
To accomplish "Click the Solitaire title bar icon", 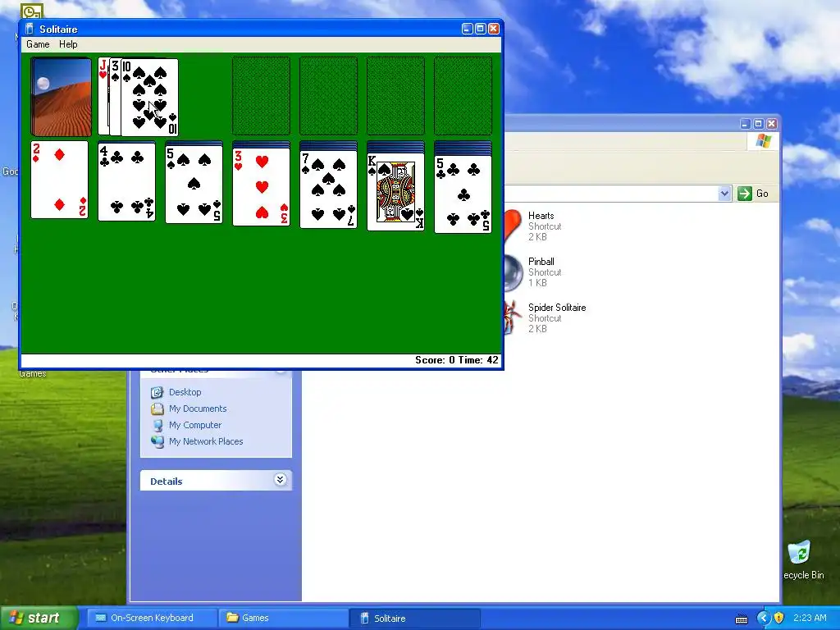I will point(30,29).
